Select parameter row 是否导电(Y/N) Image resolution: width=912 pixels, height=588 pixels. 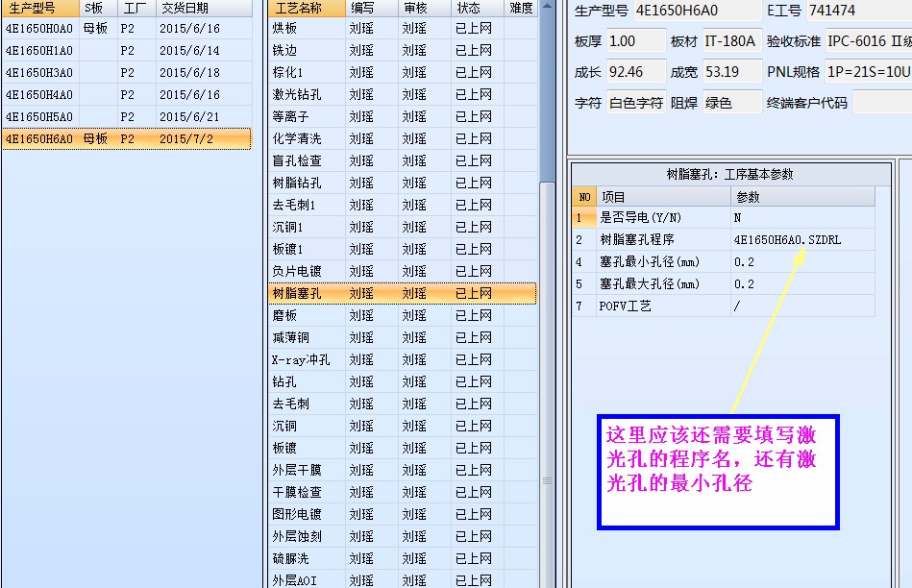(724, 217)
